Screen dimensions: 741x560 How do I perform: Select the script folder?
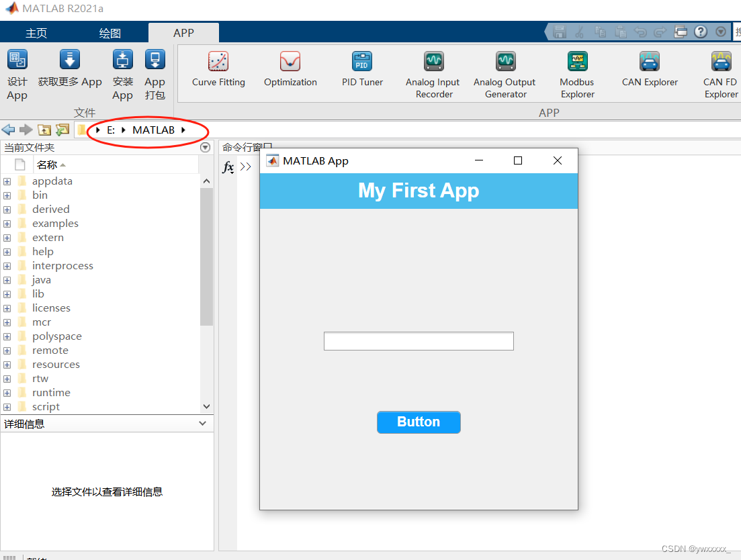tap(46, 406)
